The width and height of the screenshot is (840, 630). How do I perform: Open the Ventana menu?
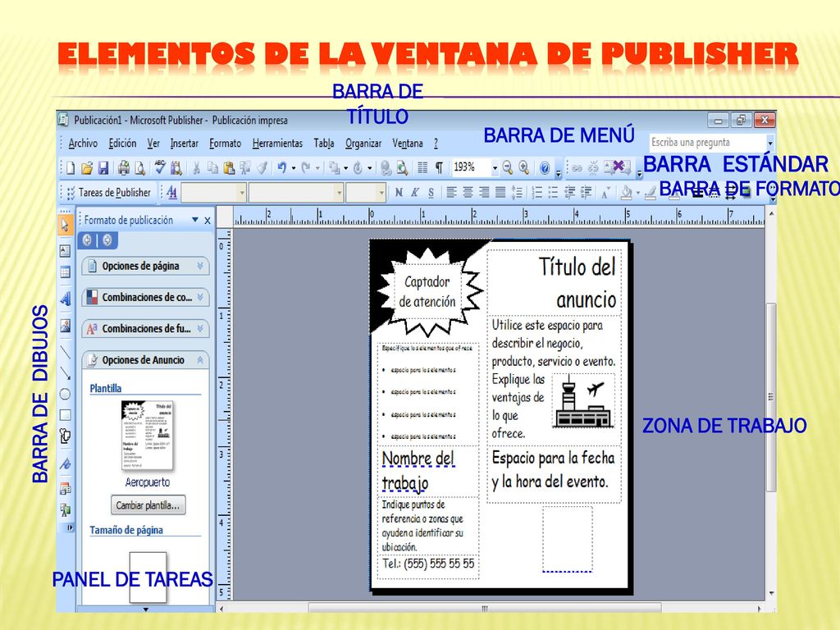tap(408, 143)
